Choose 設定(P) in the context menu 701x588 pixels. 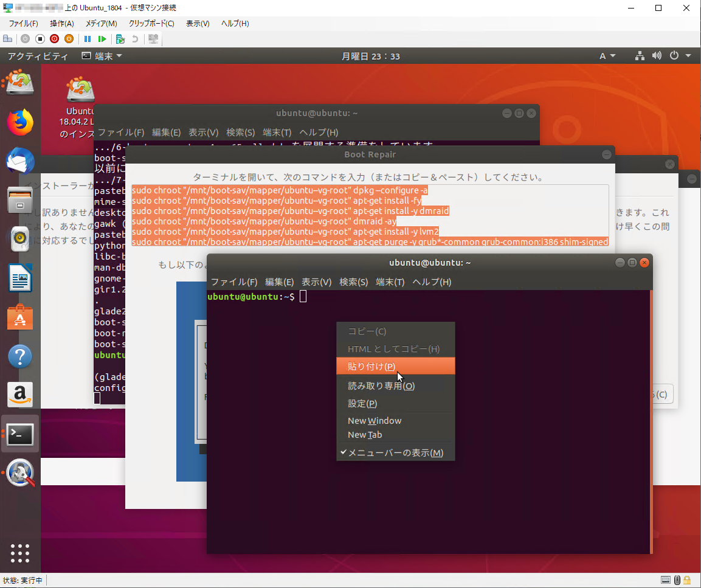[x=396, y=403]
